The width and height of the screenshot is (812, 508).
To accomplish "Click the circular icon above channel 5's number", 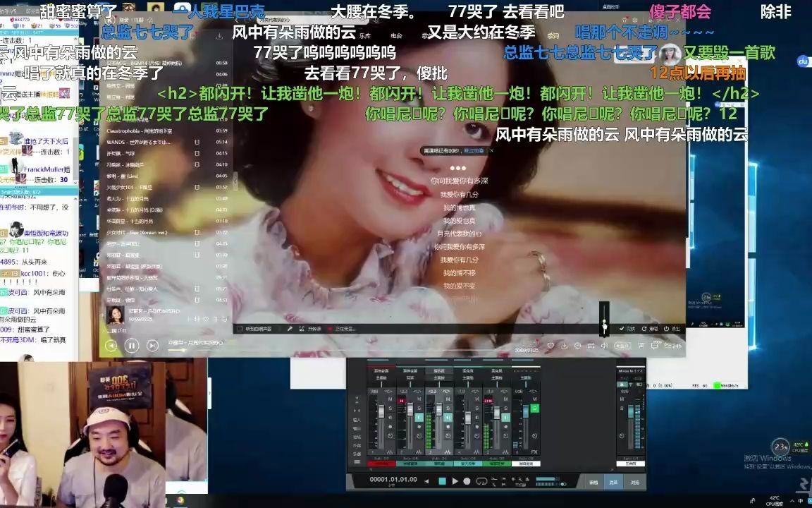I will pos(506,436).
